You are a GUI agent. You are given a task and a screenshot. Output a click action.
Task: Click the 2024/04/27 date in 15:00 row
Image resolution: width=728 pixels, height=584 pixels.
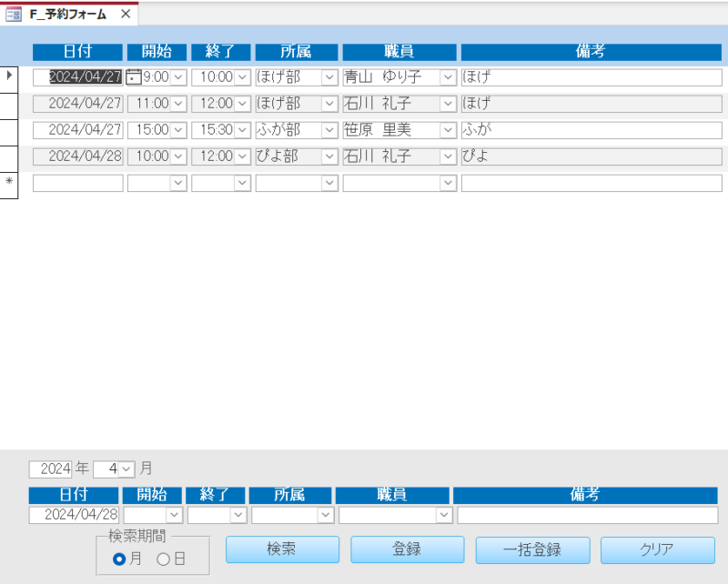tap(78, 130)
